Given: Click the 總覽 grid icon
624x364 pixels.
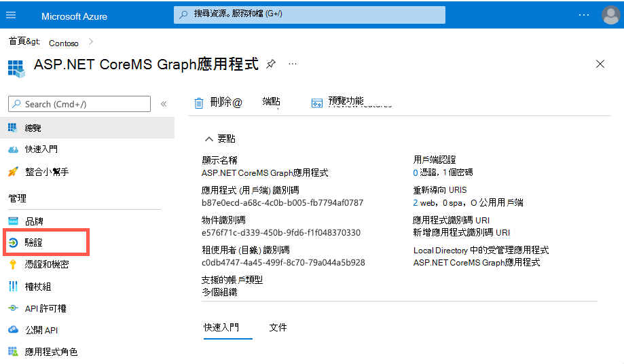Looking at the screenshot, I should (x=13, y=128).
